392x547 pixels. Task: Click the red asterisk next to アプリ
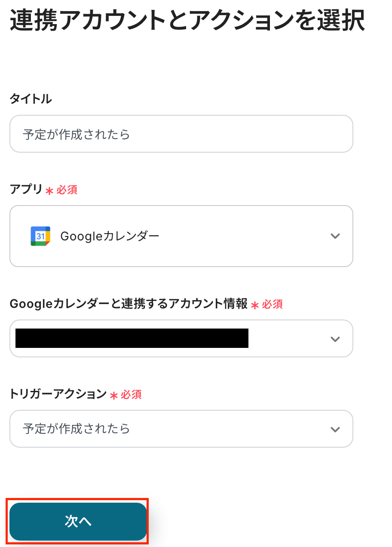click(x=49, y=191)
